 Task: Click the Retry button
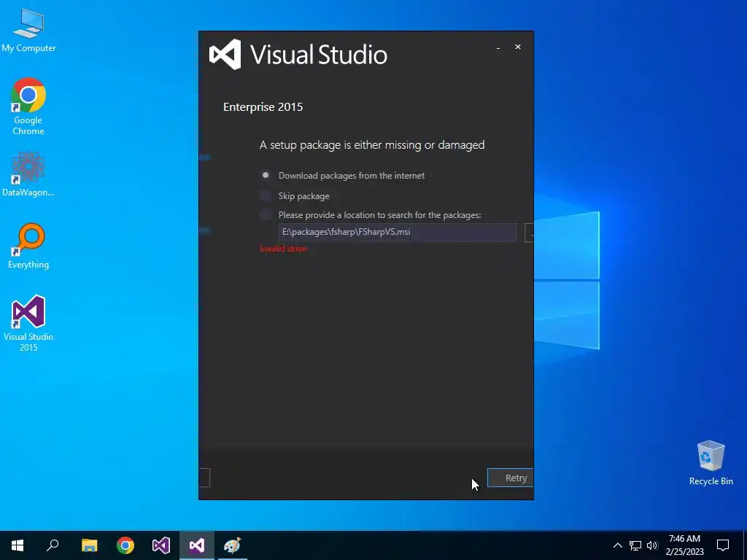pos(510,478)
